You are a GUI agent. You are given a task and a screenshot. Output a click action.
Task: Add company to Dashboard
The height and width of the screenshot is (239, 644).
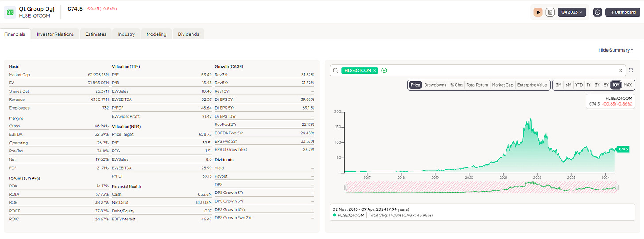[x=623, y=12]
